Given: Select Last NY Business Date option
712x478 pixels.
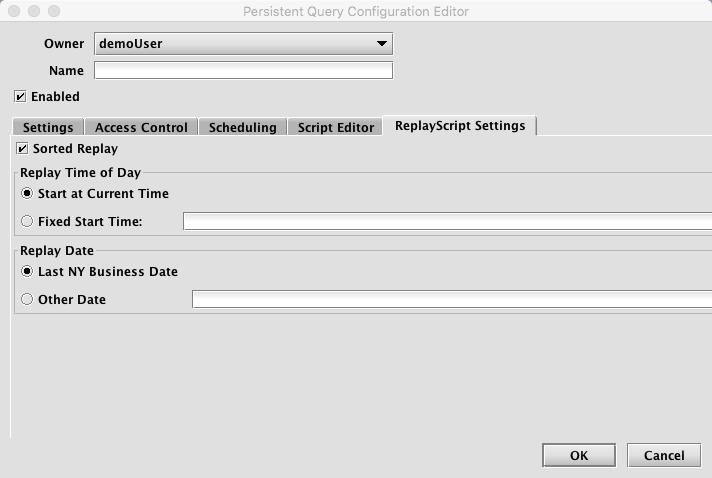Looking at the screenshot, I should click(x=27, y=271).
